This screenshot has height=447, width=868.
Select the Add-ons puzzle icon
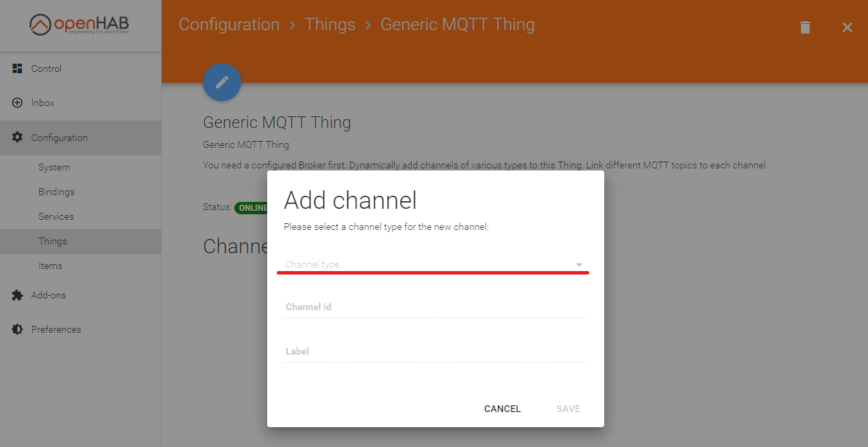point(16,295)
